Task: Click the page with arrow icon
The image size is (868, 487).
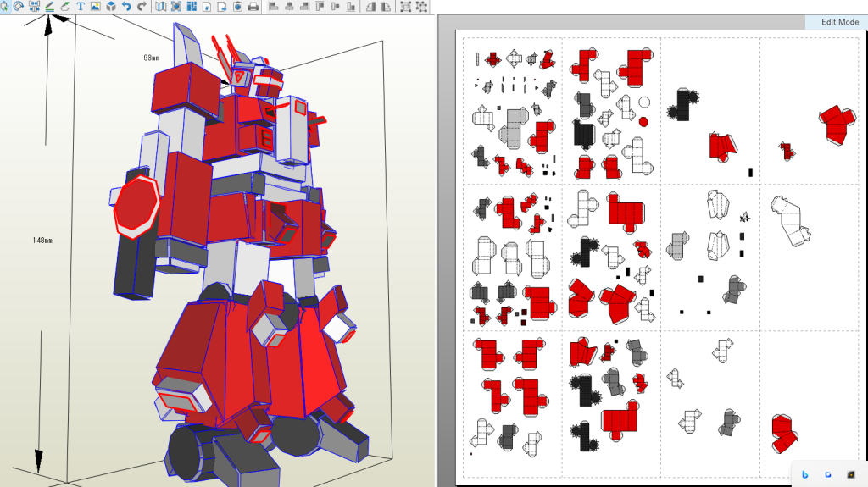Action: (x=223, y=6)
